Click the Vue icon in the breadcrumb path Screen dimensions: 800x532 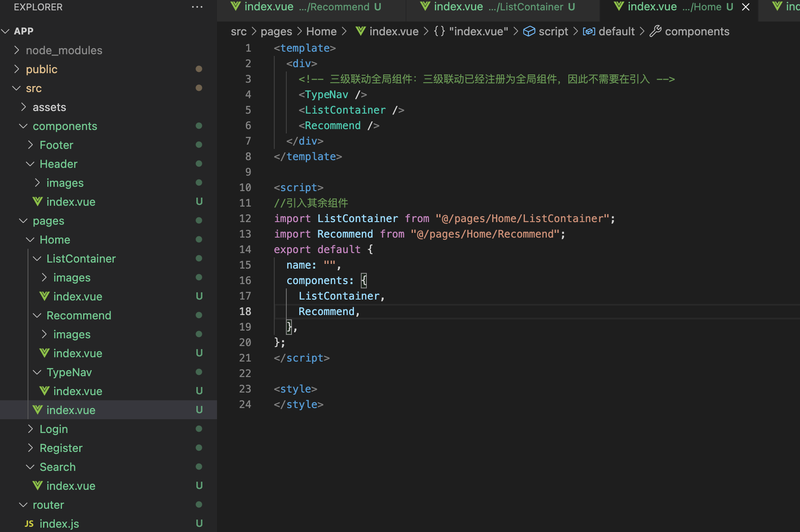point(361,31)
